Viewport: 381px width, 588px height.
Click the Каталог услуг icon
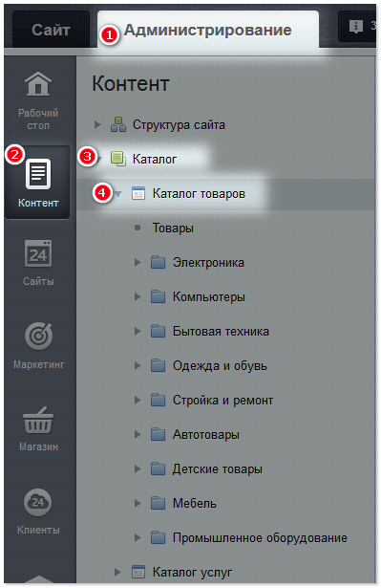[x=138, y=572]
